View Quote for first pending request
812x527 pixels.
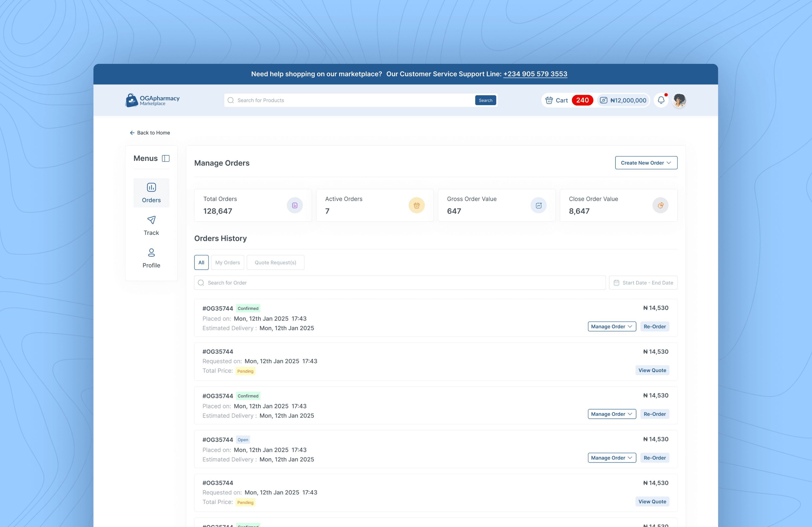(x=652, y=370)
